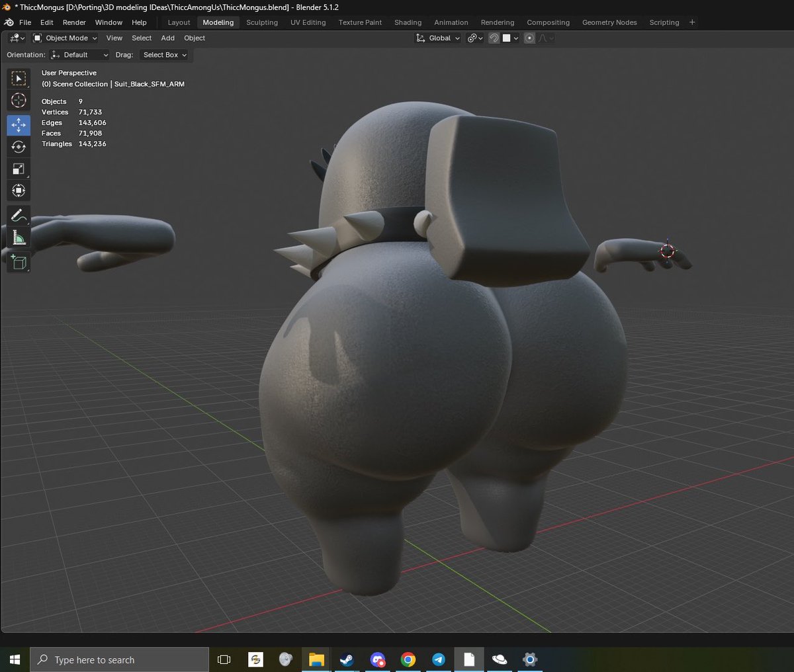Switch to the Rendering workspace tab
794x672 pixels.
(x=498, y=22)
